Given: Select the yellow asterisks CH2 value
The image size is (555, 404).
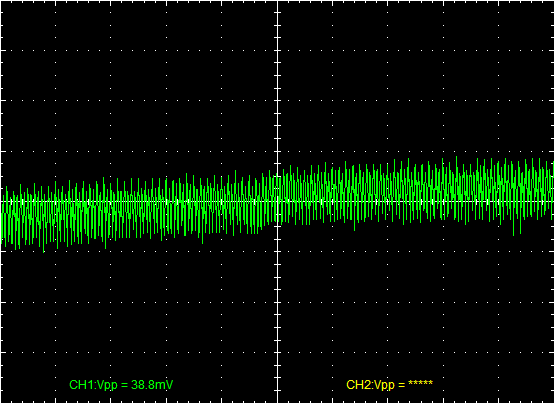Looking at the screenshot, I should 420,383.
